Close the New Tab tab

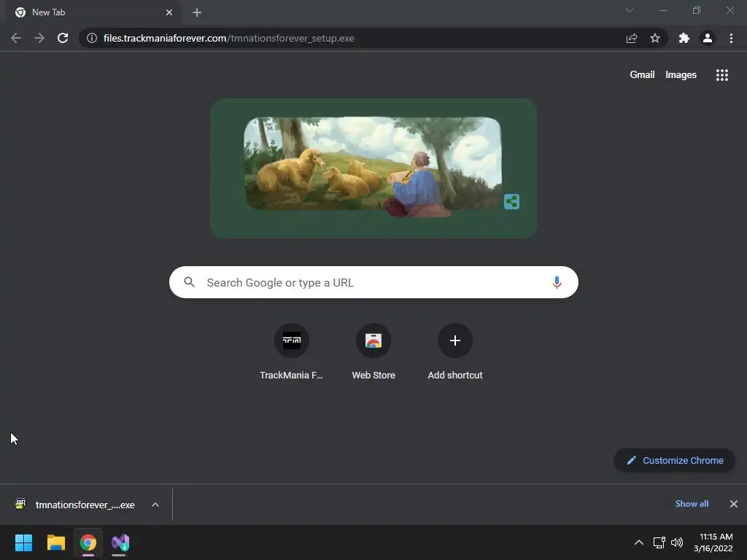coord(169,12)
